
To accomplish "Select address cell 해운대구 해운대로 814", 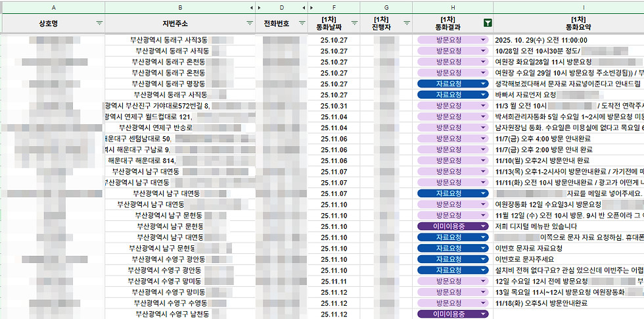I will click(180, 160).
